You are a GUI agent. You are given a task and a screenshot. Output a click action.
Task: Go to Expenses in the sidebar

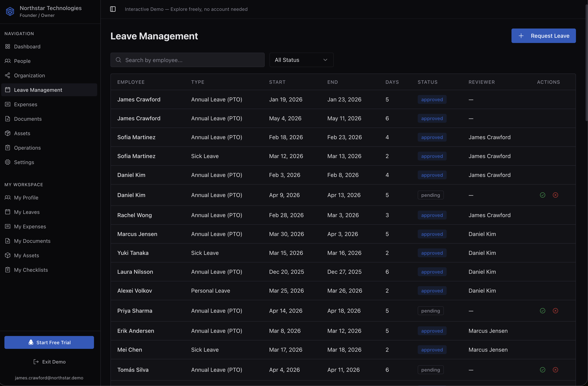26,104
